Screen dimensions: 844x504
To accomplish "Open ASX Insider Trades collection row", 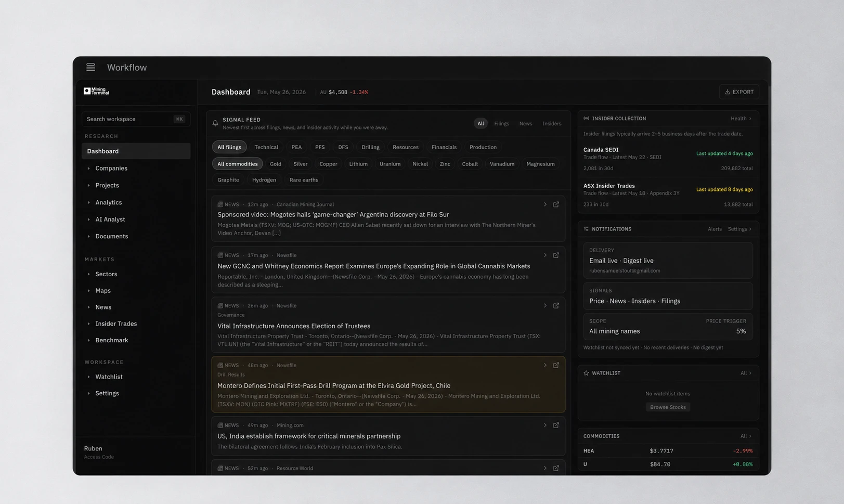I will click(668, 195).
